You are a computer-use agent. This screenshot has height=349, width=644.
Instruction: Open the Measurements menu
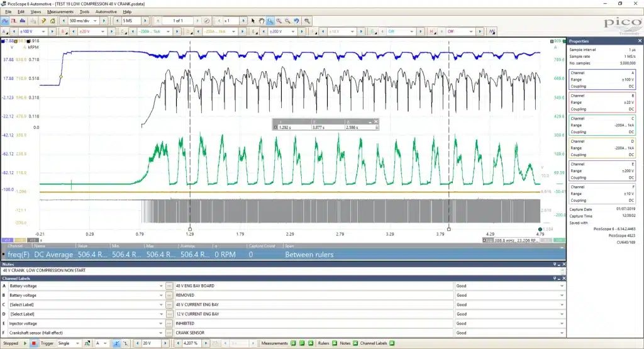tap(60, 12)
